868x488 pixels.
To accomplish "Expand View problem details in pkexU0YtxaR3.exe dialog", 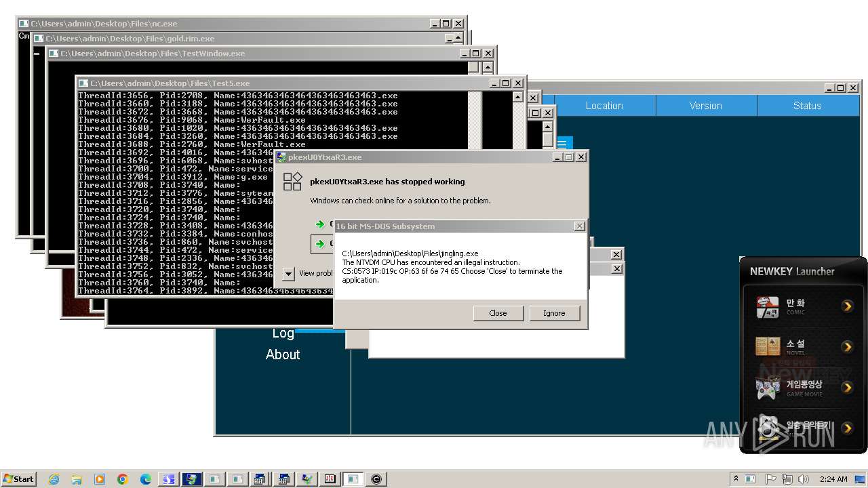I will tap(288, 273).
